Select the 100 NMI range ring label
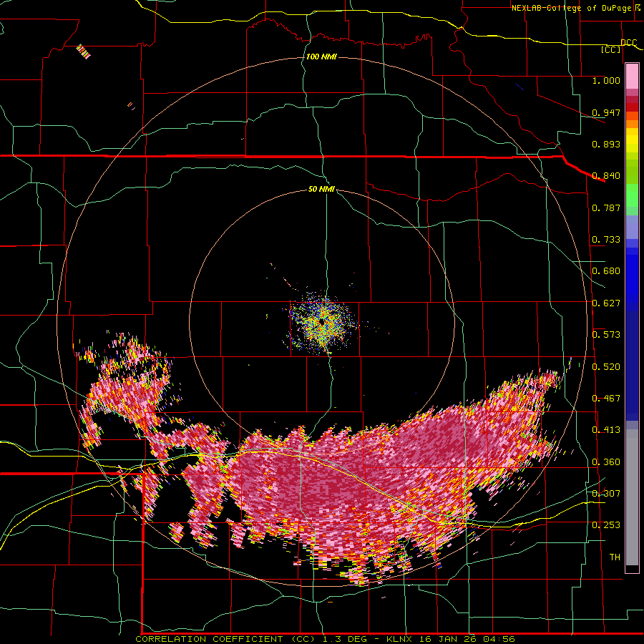 (x=321, y=57)
